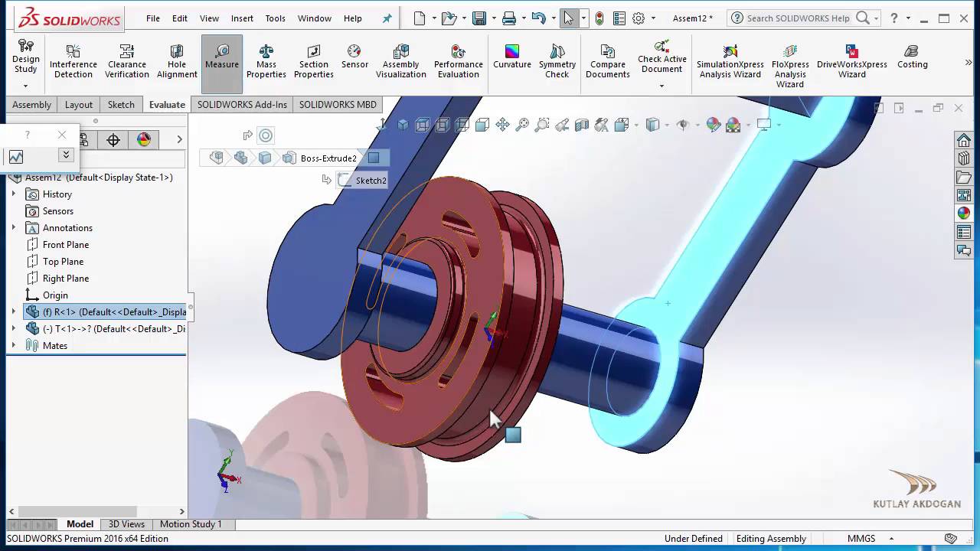Screen dimensions: 980x551
Task: Open the Options gear dropdown arrow
Action: [654, 18]
